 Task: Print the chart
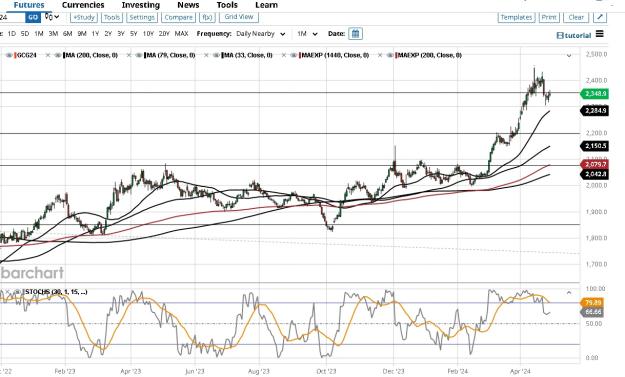(549, 17)
